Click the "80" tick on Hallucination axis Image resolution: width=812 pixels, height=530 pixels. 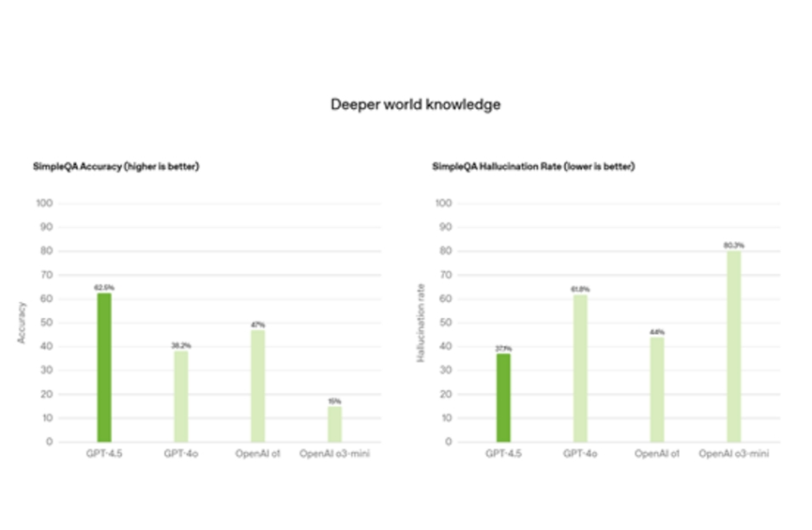(x=446, y=251)
